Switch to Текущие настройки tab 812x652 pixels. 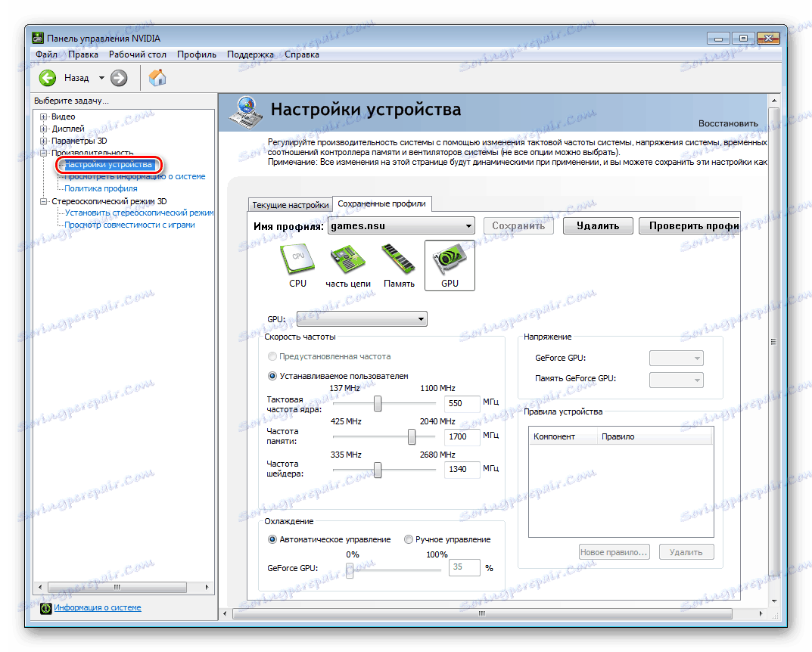[291, 205]
